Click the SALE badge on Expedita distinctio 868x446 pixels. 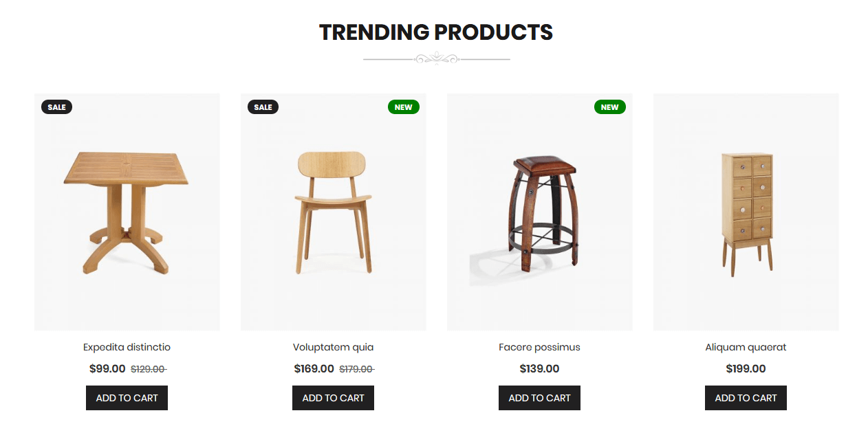[56, 107]
